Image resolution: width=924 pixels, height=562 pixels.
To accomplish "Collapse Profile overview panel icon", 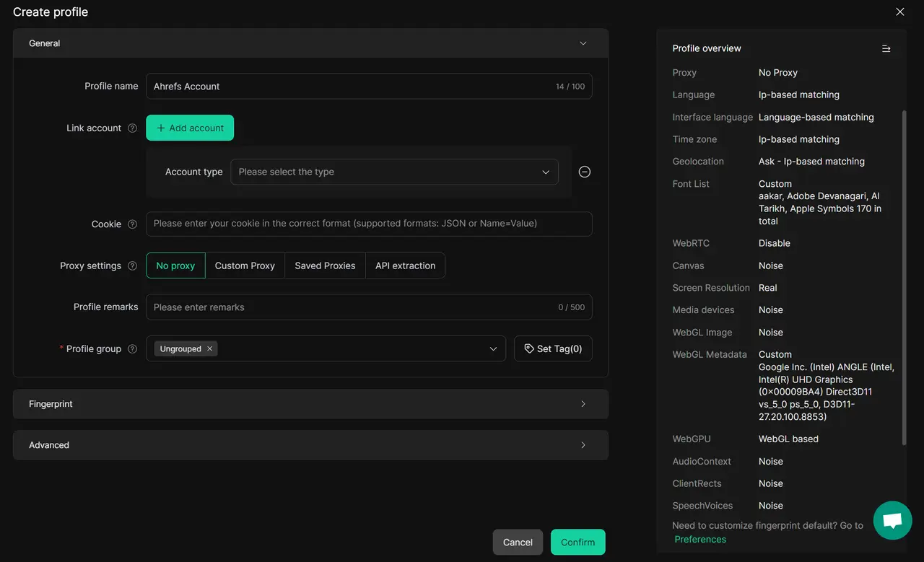I will pyautogui.click(x=886, y=48).
